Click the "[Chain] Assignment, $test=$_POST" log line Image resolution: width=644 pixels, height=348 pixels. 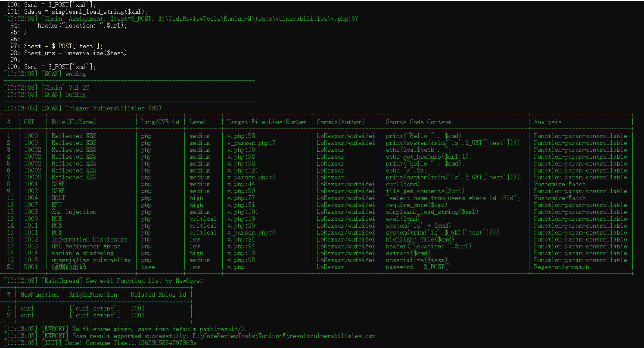[x=181, y=19]
